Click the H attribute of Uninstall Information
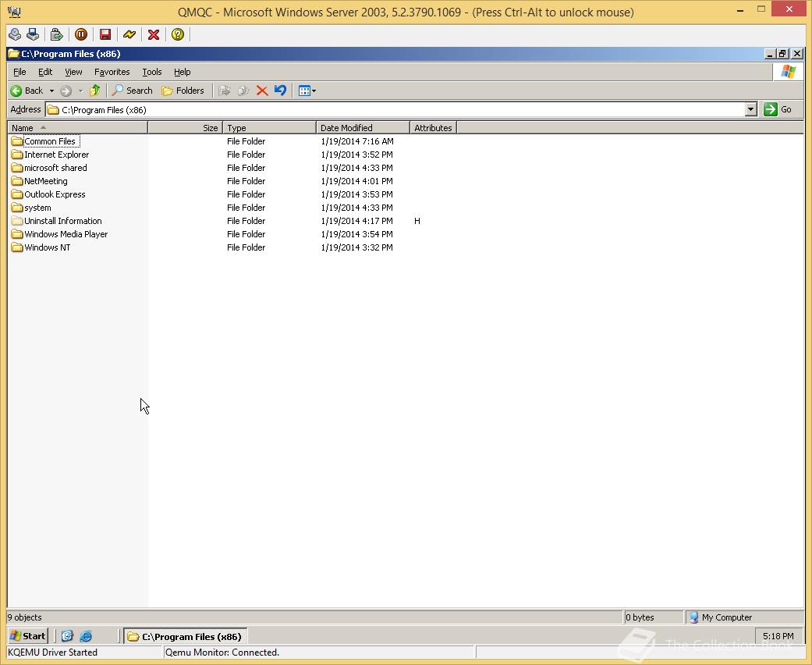Image resolution: width=812 pixels, height=665 pixels. (x=417, y=221)
